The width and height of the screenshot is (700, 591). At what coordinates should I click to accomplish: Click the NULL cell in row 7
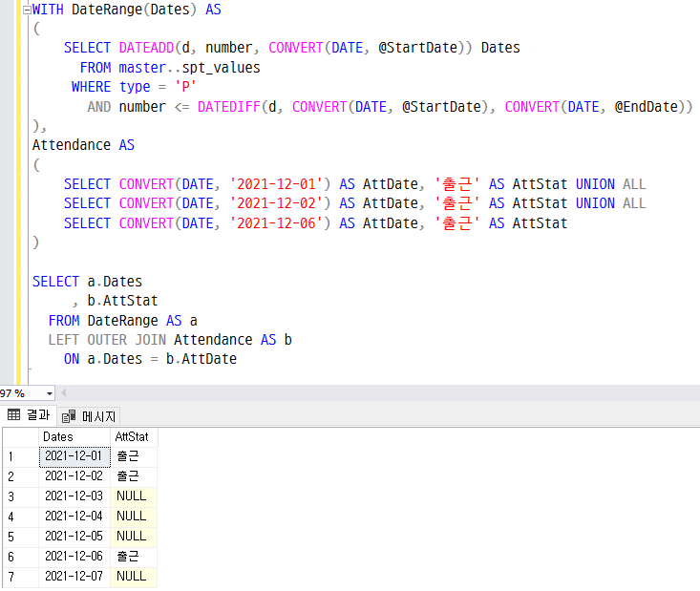[134, 577]
